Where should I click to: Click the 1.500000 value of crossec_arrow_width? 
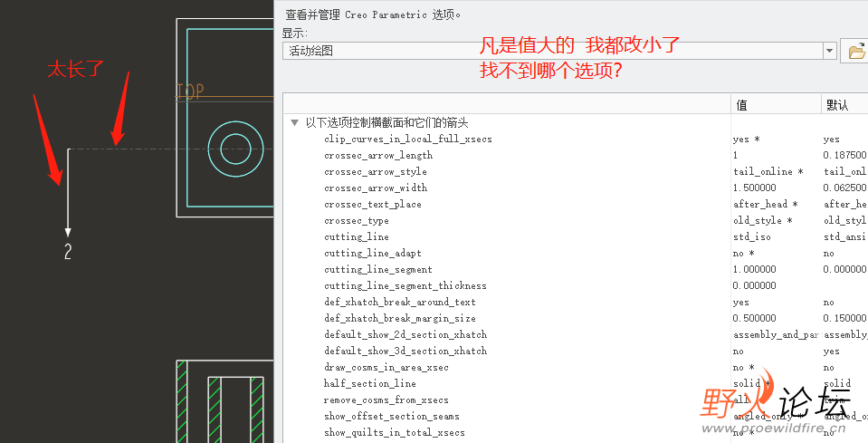tap(755, 188)
